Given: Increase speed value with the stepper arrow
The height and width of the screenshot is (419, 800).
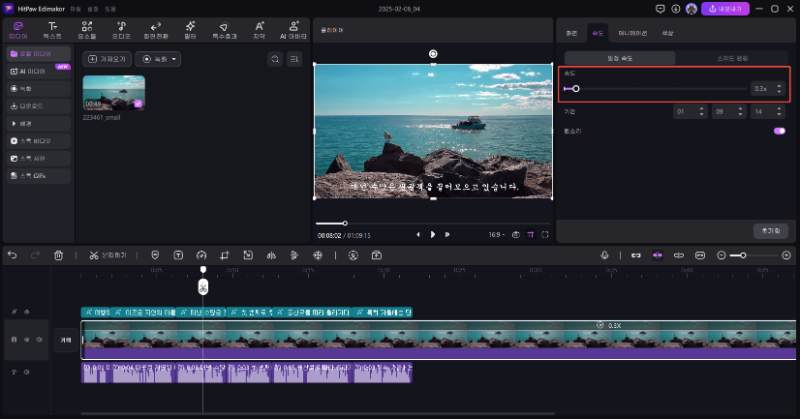Looking at the screenshot, I should click(779, 85).
